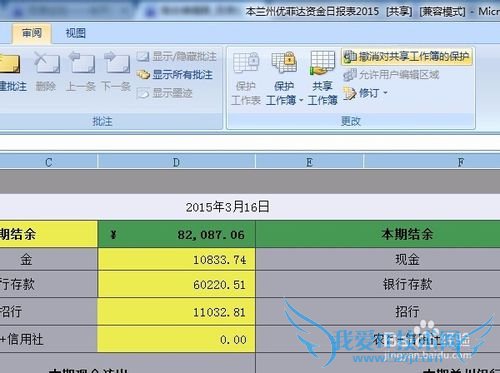Toggle 显示墨迹

click(x=165, y=93)
